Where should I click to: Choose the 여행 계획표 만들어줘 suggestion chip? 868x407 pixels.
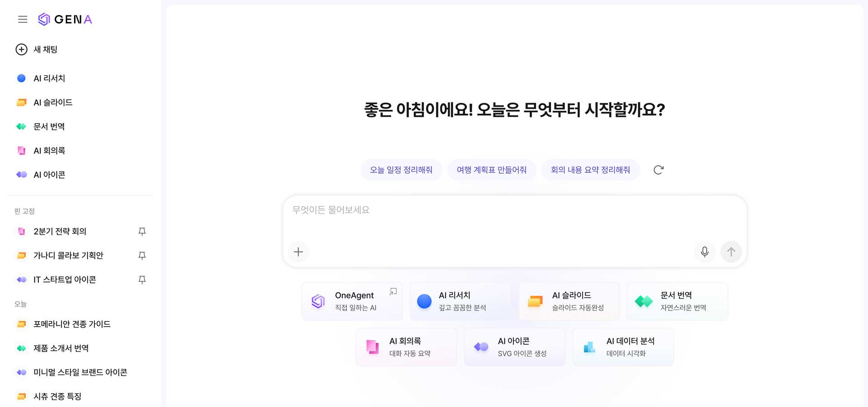[491, 170]
